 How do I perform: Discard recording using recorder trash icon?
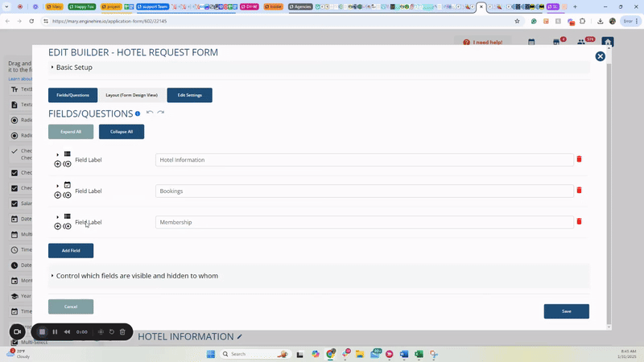(122, 332)
